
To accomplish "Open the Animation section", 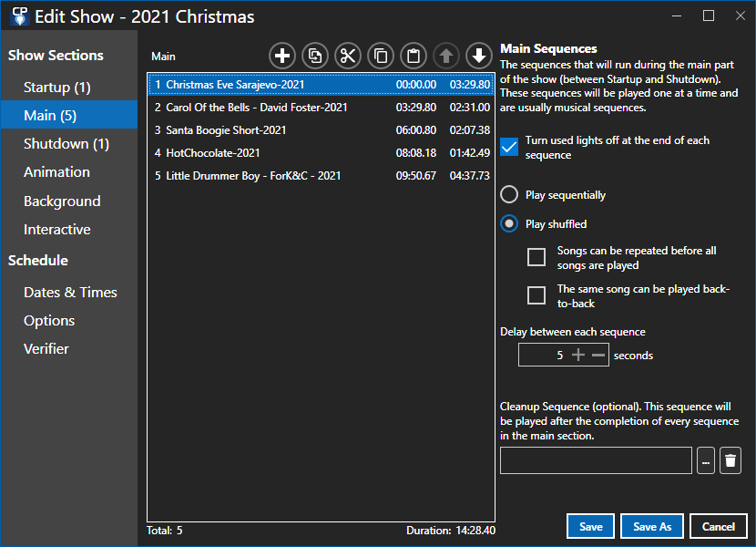I will point(69,172).
